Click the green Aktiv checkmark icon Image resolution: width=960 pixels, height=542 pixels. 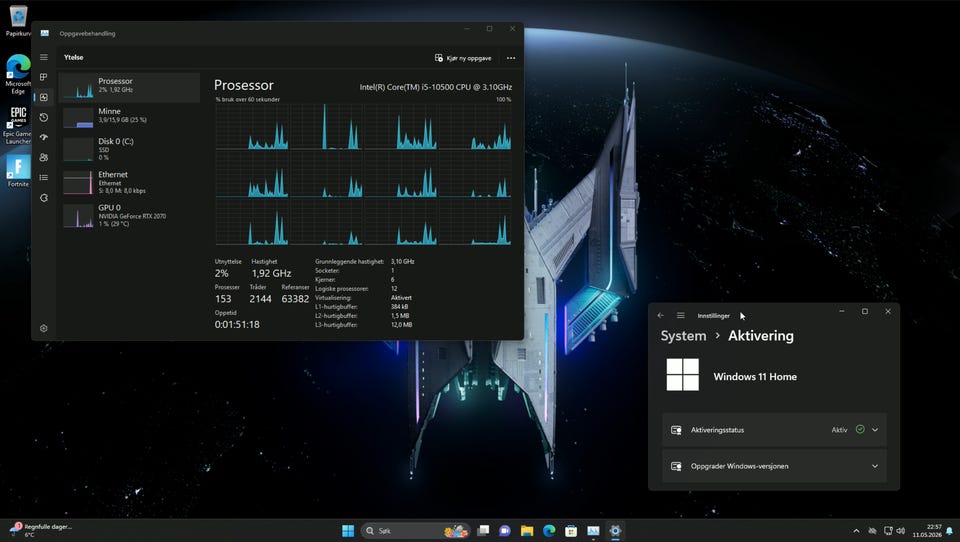pos(860,429)
